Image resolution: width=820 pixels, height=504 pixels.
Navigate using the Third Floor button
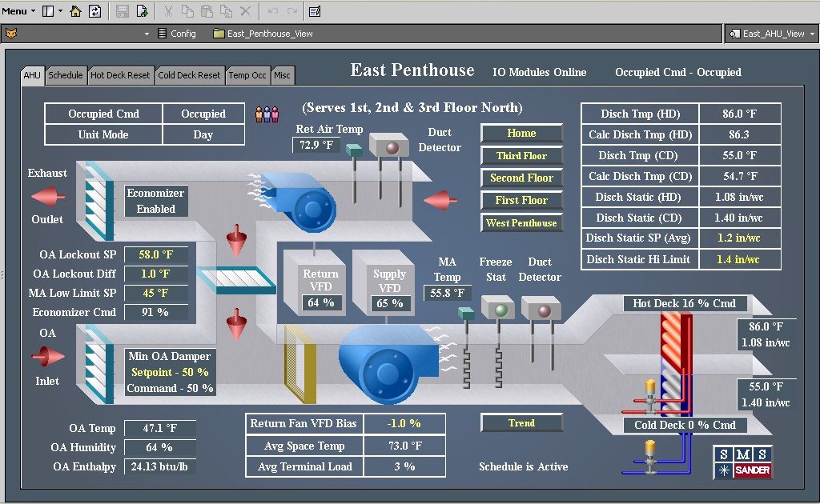point(521,155)
